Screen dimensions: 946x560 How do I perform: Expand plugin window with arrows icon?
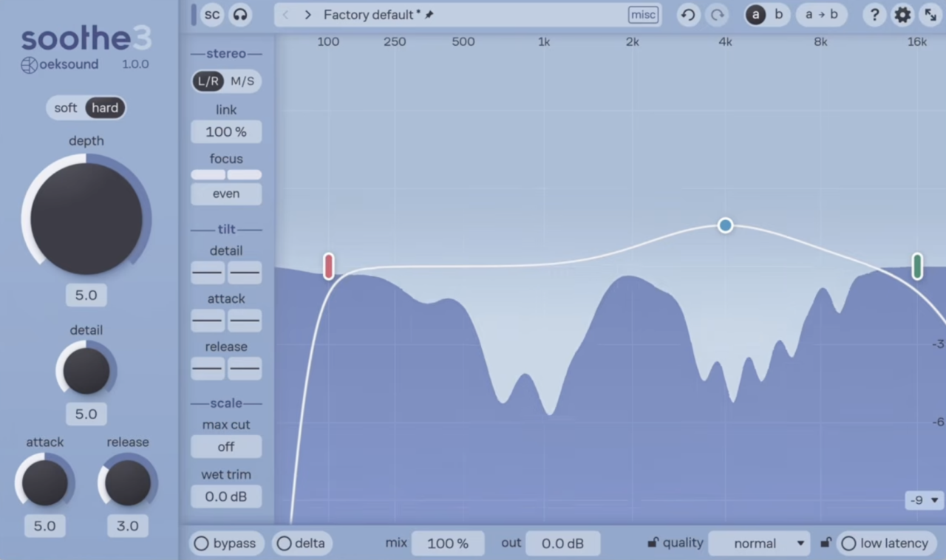(930, 15)
